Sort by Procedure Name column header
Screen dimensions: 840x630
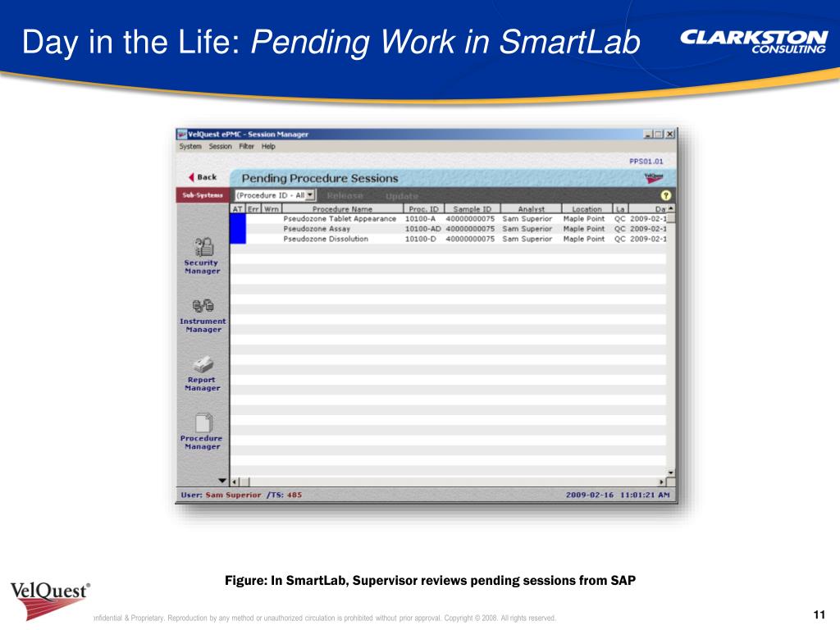tap(342, 209)
